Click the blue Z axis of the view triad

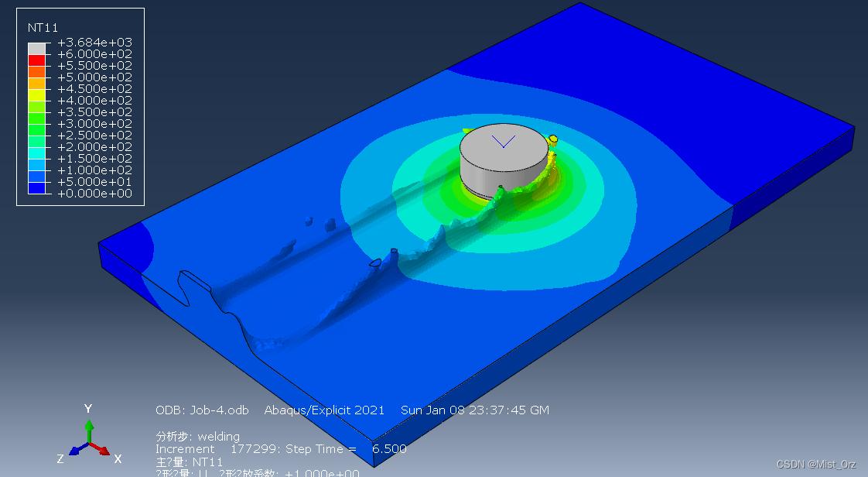(x=77, y=449)
